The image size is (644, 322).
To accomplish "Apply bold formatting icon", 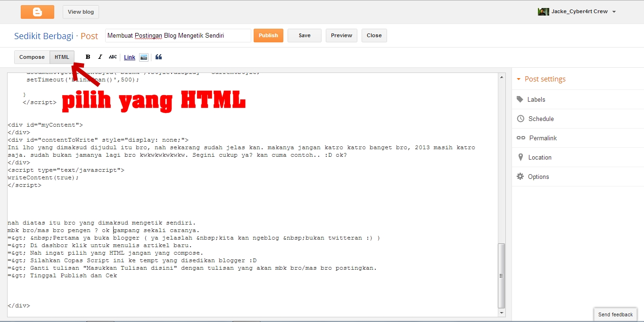I will point(88,57).
